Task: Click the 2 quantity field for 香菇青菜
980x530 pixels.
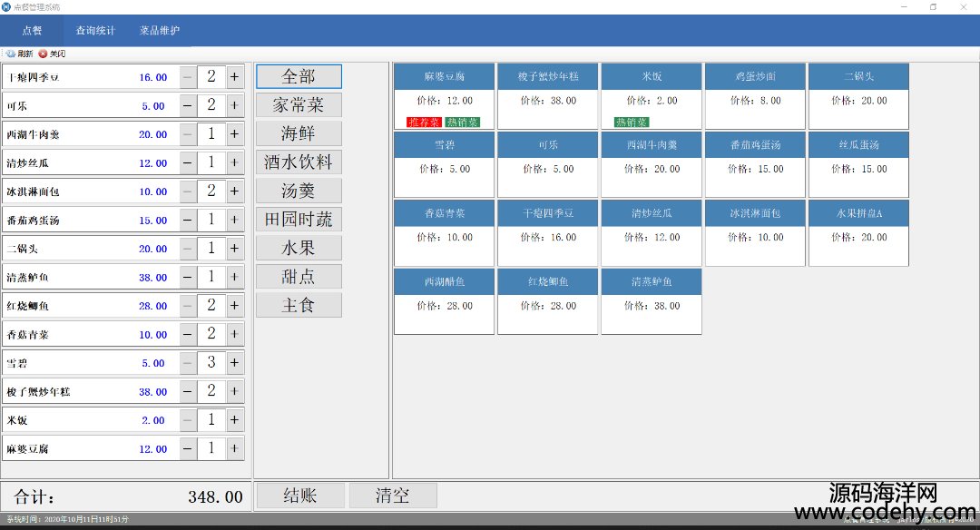Action: click(x=211, y=334)
